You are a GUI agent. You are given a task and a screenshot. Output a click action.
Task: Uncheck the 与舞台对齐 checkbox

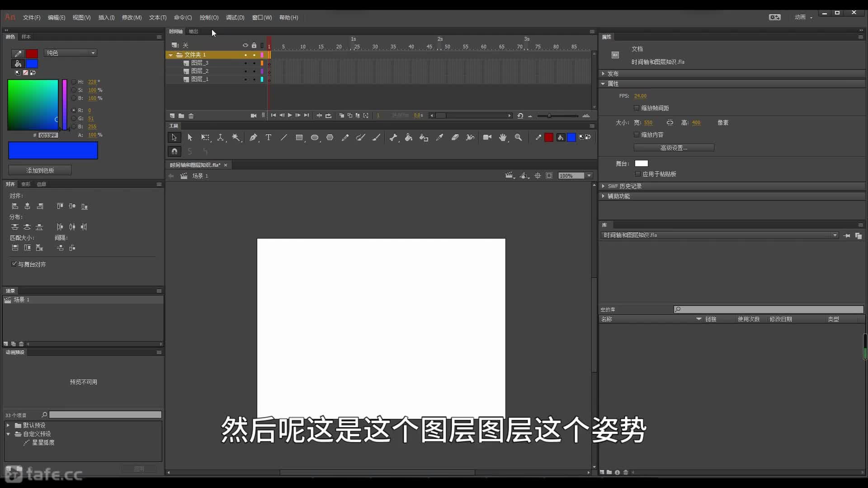tap(14, 264)
